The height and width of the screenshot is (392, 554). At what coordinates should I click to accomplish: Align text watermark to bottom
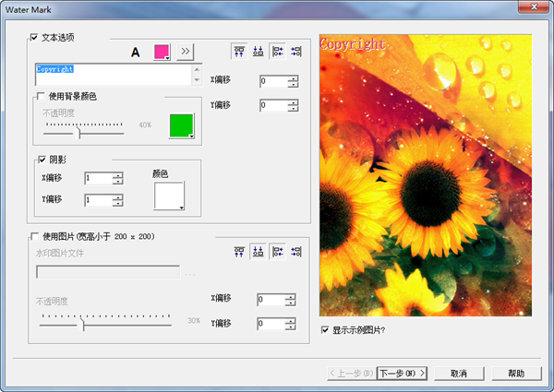click(258, 51)
